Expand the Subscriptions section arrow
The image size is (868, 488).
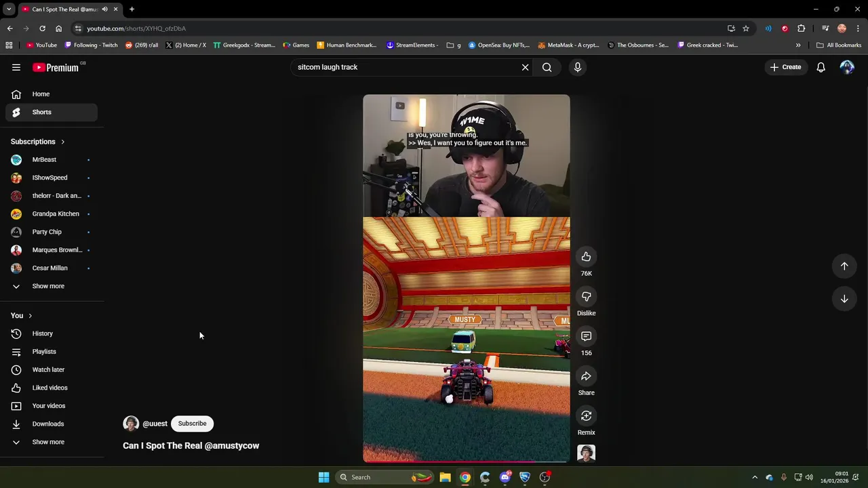(62, 142)
